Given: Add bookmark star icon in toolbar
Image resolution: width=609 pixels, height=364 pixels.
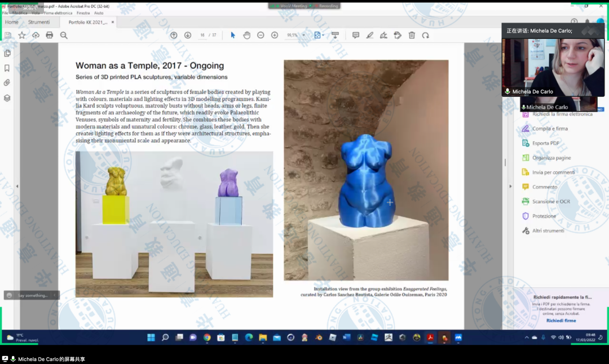Looking at the screenshot, I should pos(22,35).
